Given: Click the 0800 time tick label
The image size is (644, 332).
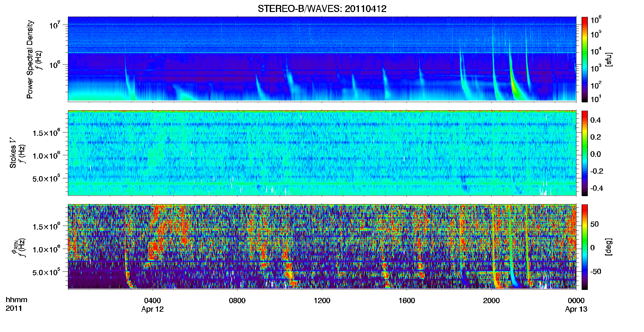Looking at the screenshot, I should 237,300.
